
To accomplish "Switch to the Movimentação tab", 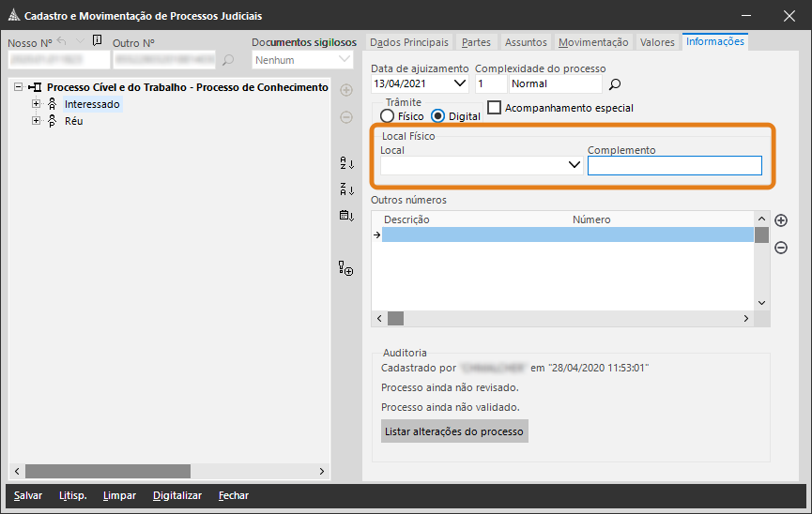I will (x=592, y=42).
